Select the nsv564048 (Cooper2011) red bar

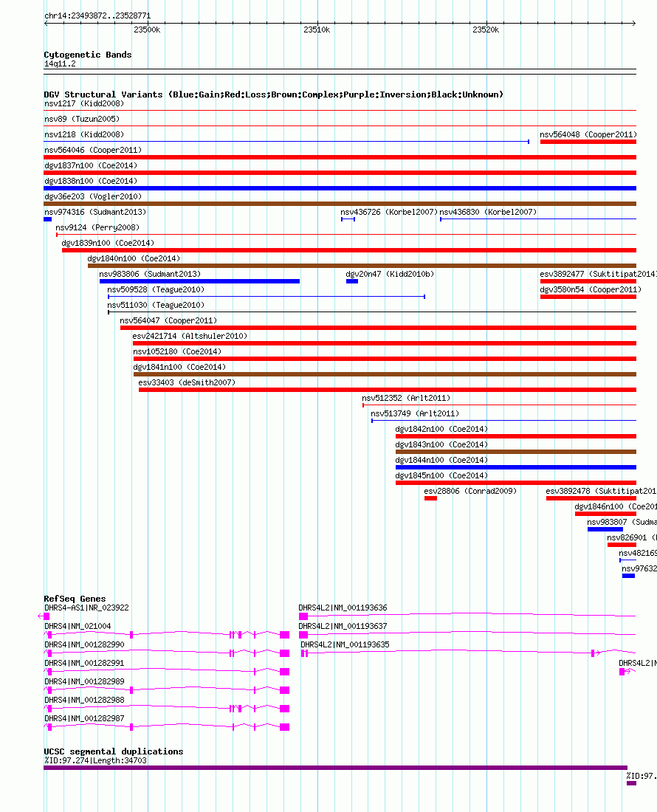tap(588, 142)
